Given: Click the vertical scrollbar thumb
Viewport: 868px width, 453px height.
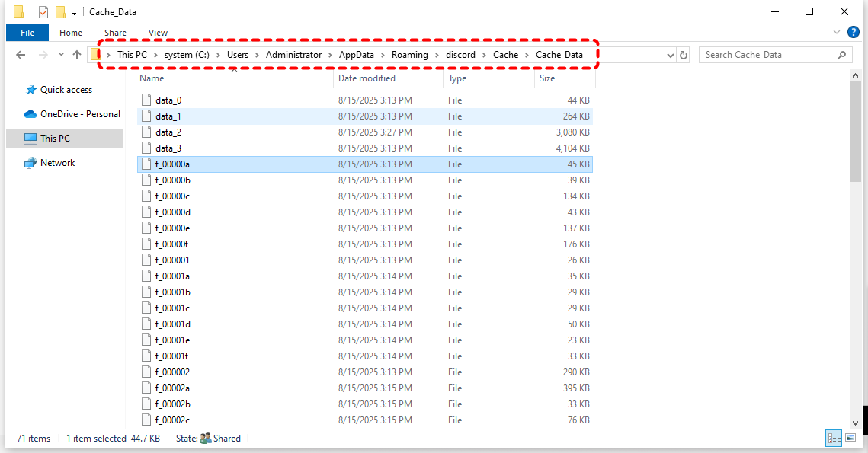Looking at the screenshot, I should pos(855,132).
